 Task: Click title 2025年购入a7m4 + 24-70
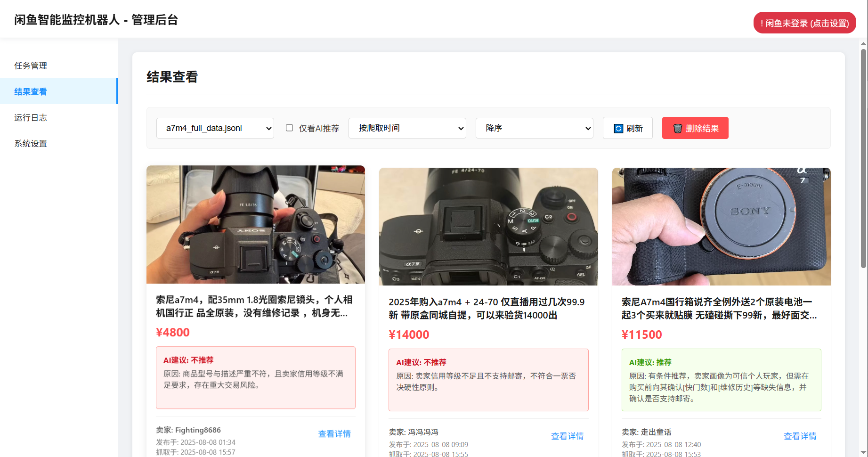point(487,309)
